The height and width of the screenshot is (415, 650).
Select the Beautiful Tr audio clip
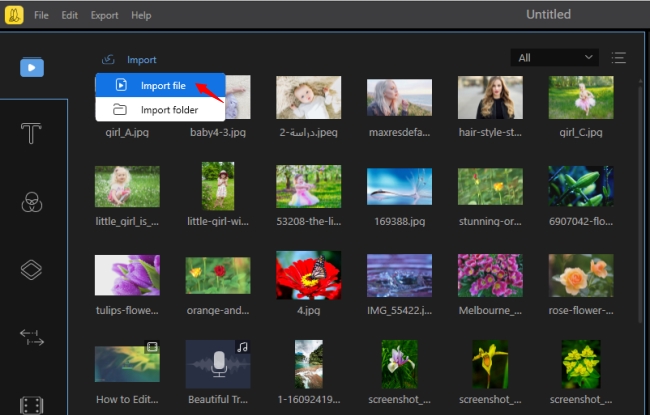pos(218,365)
